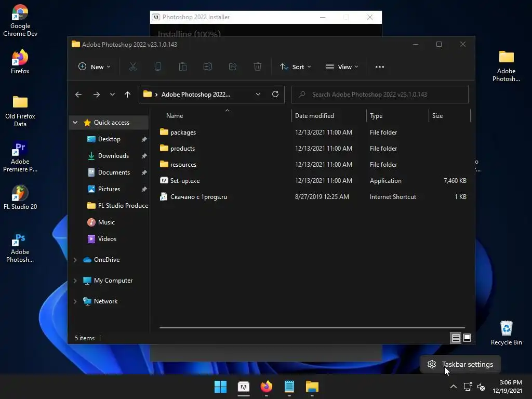The width and height of the screenshot is (532, 399).
Task: Sort by the Type column header
Action: (x=397, y=116)
